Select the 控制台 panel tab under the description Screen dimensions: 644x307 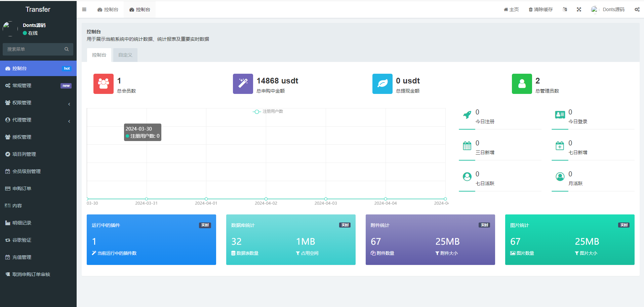click(x=99, y=55)
